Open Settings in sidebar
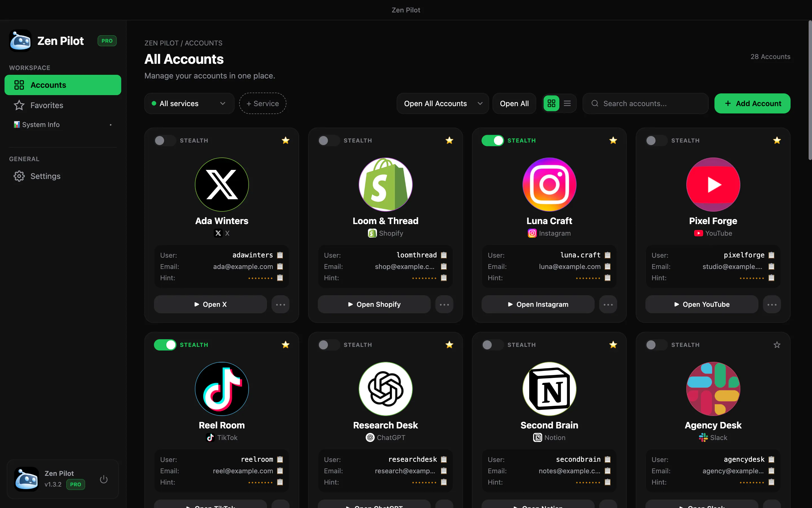Image resolution: width=812 pixels, height=508 pixels. pyautogui.click(x=63, y=176)
